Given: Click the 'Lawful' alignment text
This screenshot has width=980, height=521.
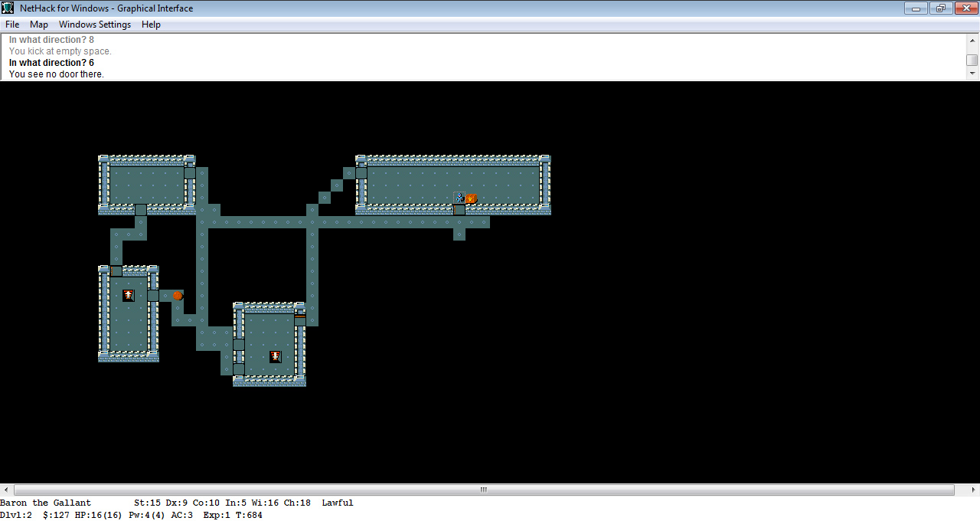Looking at the screenshot, I should pyautogui.click(x=338, y=503).
